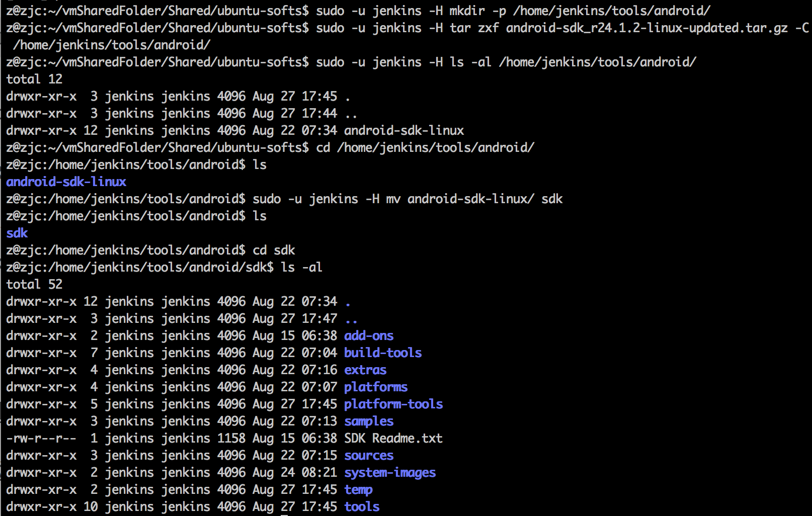Click the 'Aug 22 07:13' samples timestamp

pyautogui.click(x=295, y=421)
